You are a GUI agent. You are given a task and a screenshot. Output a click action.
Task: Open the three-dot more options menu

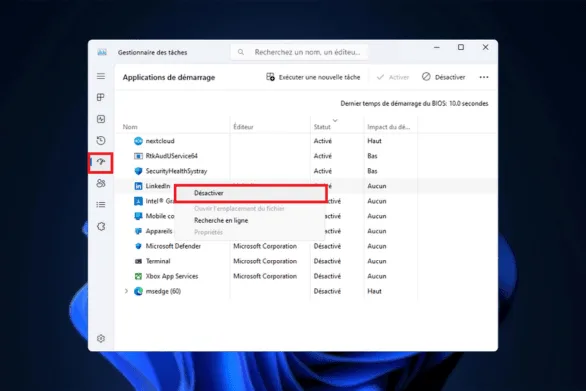[484, 77]
